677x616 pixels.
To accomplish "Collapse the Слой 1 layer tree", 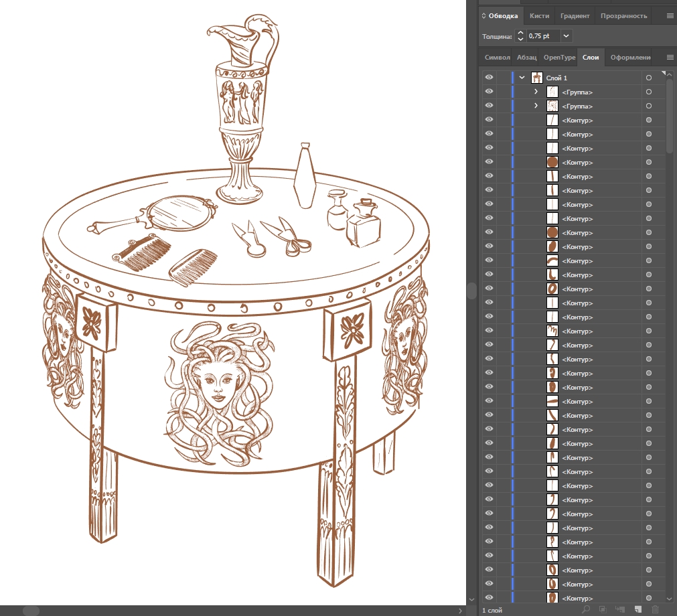I will pyautogui.click(x=522, y=78).
